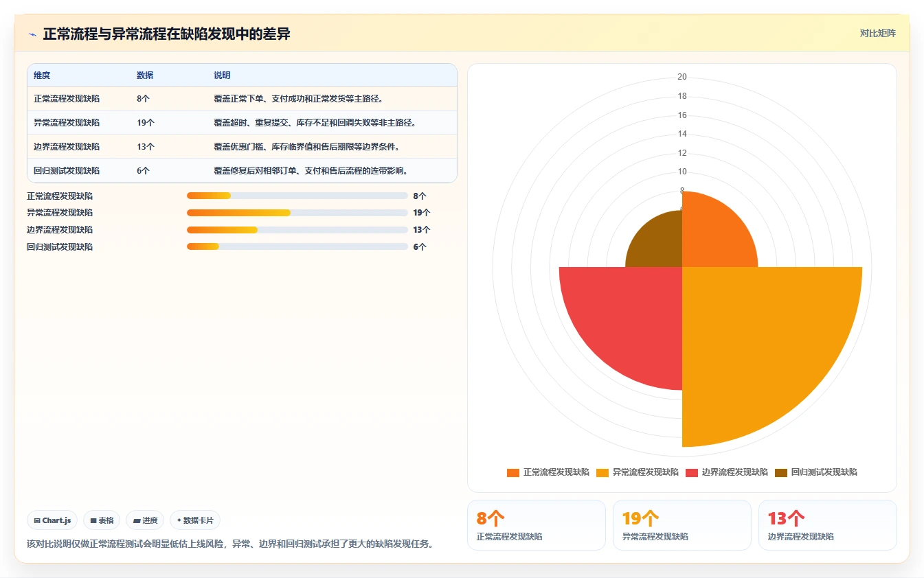Viewport: 924px width, 578px height.
Task: Select table cell 异常流程发现缺陷
Action: coord(67,123)
